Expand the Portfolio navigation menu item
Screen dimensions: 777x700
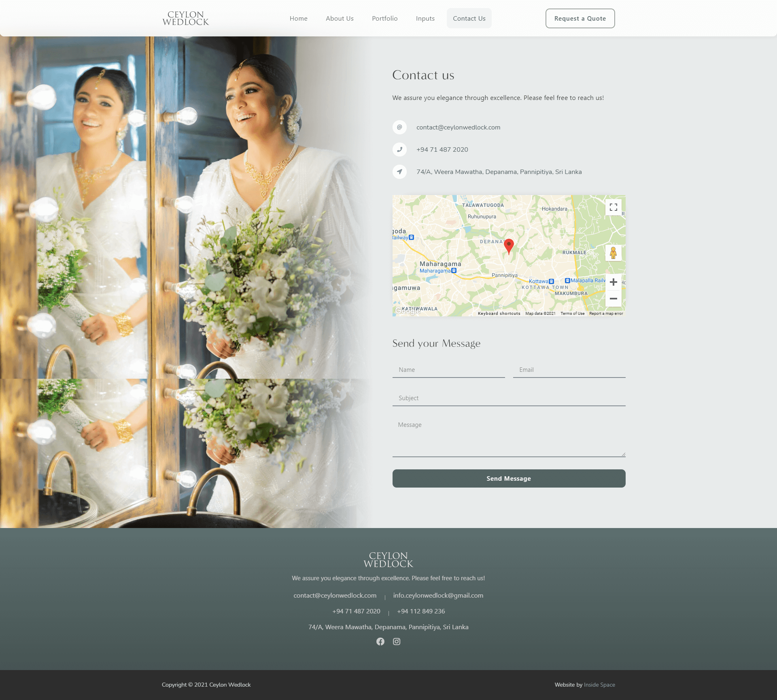[x=384, y=18]
